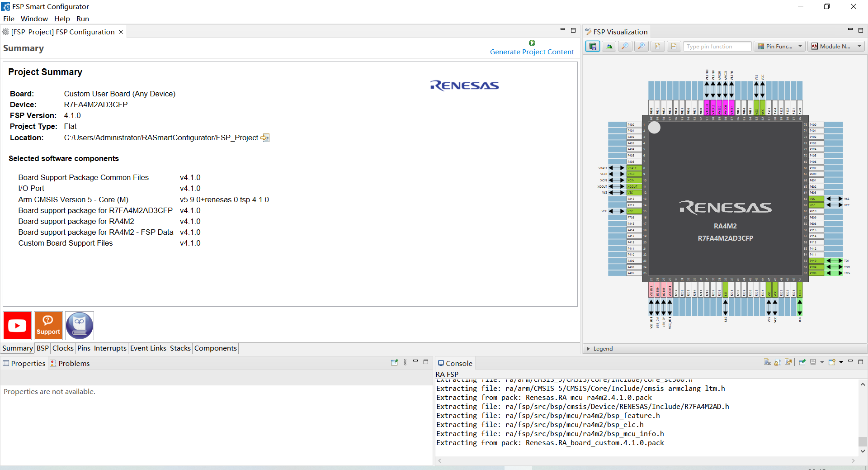
Task: Maximize the Console panel
Action: pyautogui.click(x=861, y=362)
